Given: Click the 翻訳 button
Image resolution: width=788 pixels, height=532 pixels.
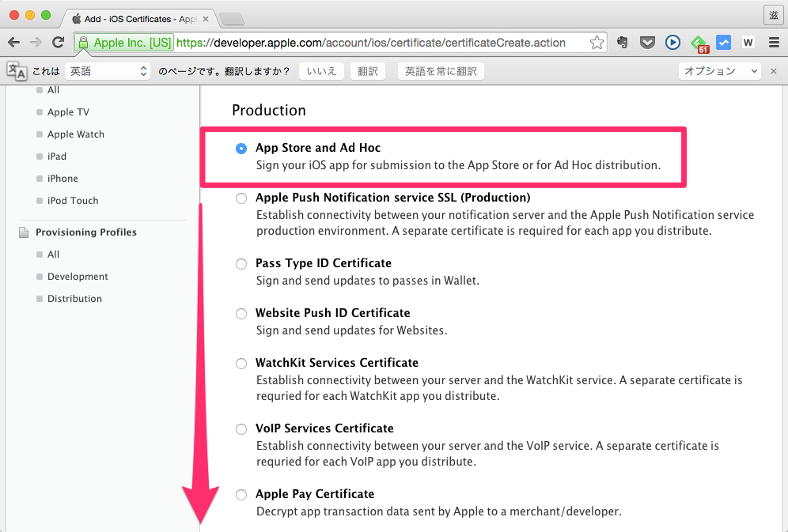Looking at the screenshot, I should [x=368, y=71].
